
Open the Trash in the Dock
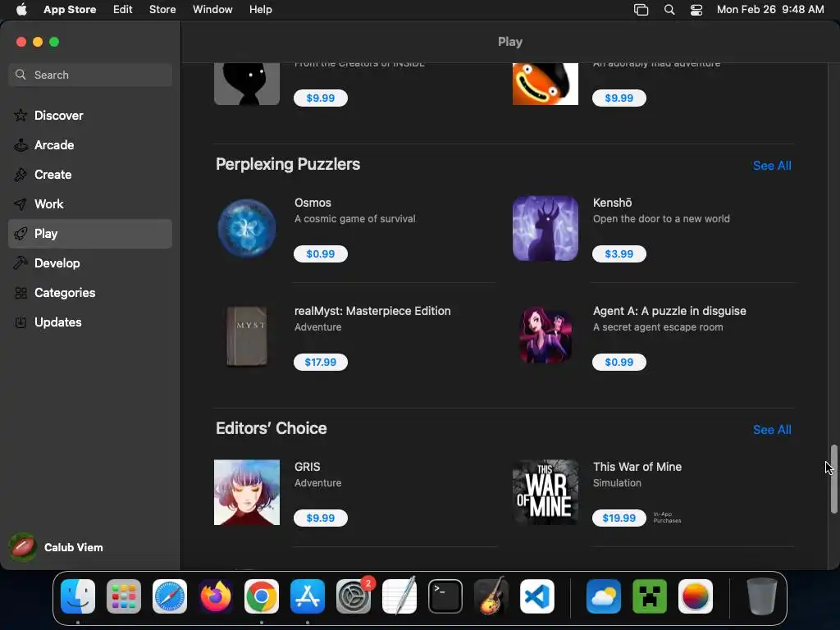pos(762,596)
